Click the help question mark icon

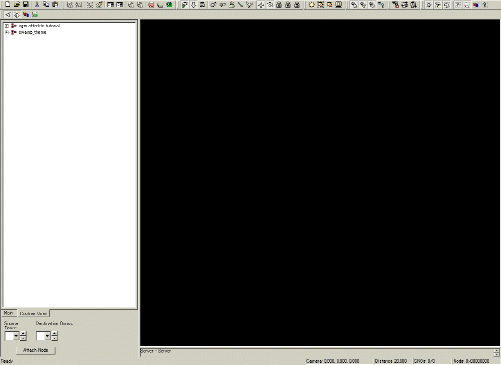(485, 5)
